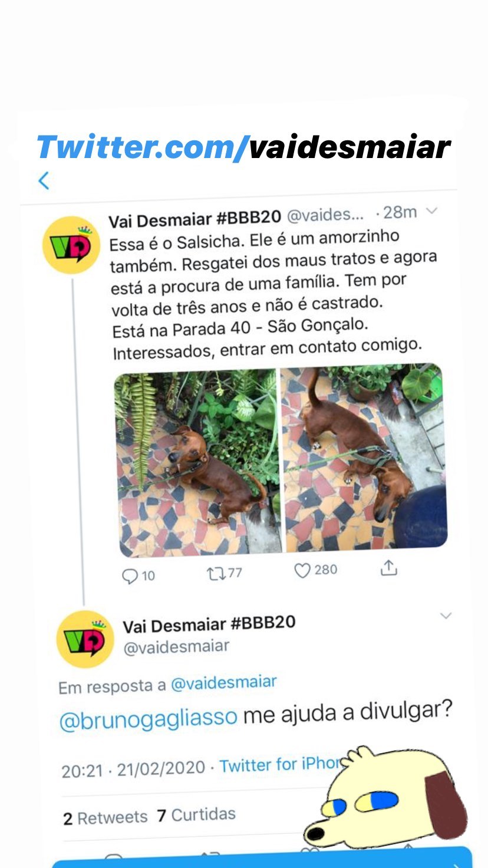
Task: Open @vaidesmaiar link in 'Em resposta a'
Action: click(x=223, y=683)
